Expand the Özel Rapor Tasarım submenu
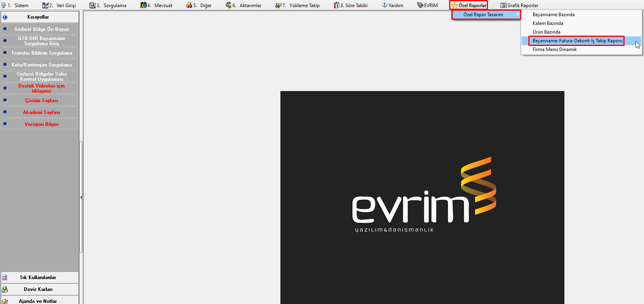Image resolution: width=644 pixels, height=304 pixels. coord(486,15)
